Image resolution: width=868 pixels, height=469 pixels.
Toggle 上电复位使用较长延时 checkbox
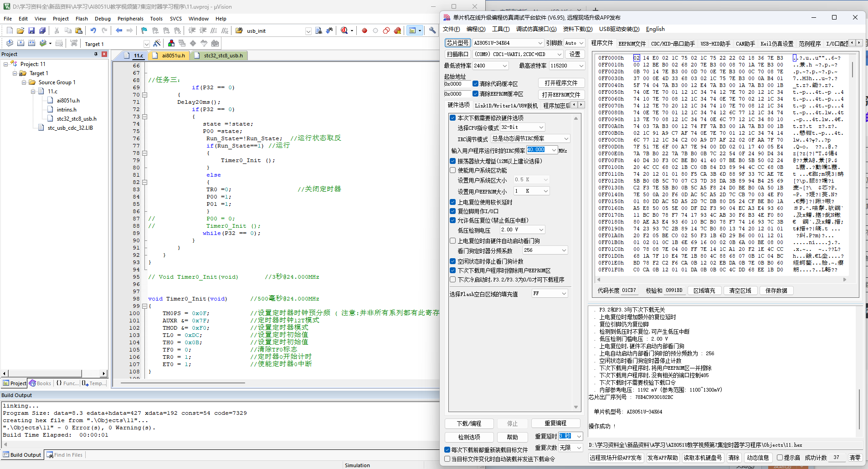tap(453, 202)
